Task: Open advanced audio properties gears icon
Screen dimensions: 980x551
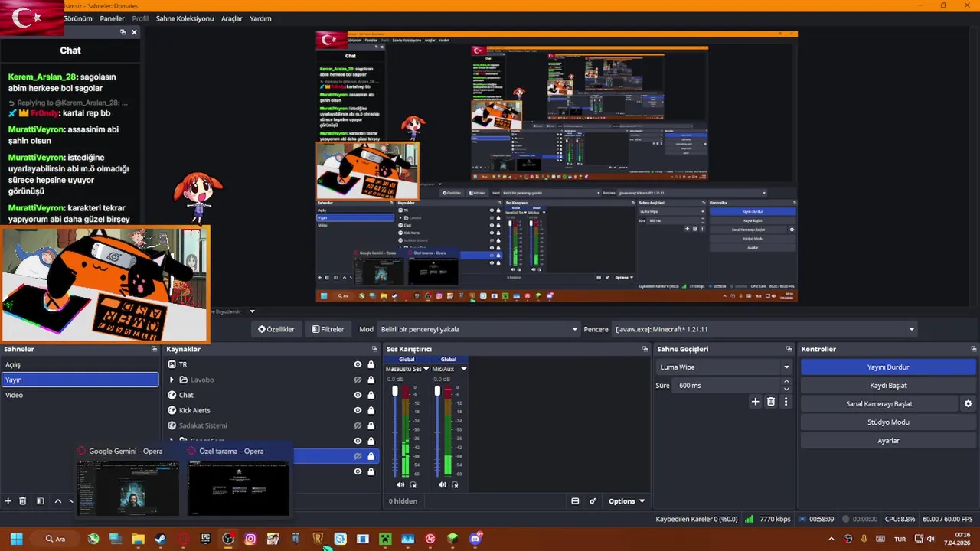Action: tap(593, 501)
